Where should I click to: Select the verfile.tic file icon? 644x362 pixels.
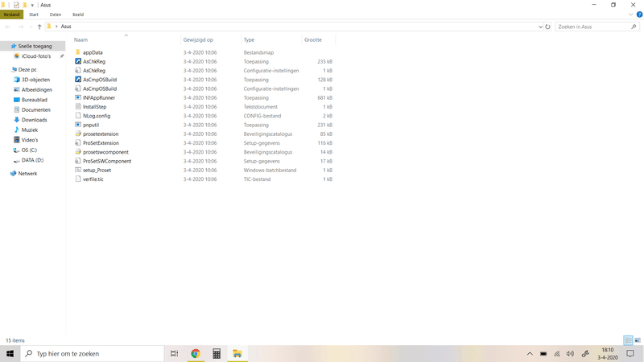click(77, 179)
